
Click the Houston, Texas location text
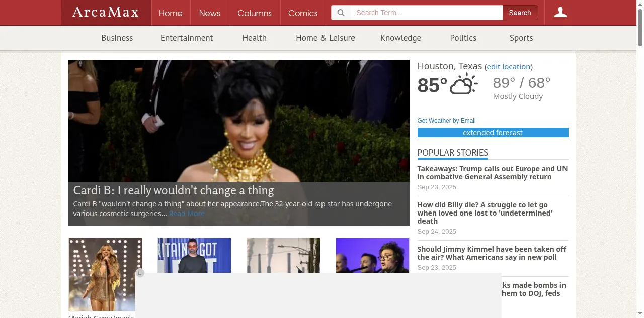(450, 66)
